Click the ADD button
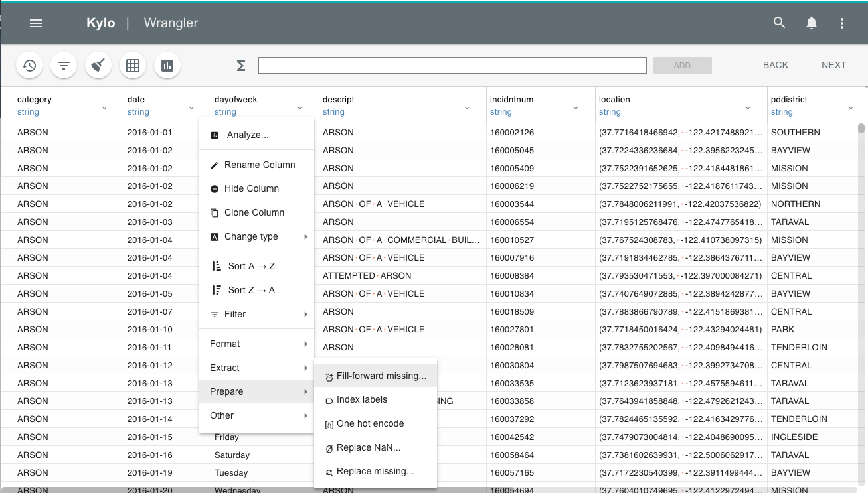Image resolution: width=868 pixels, height=493 pixels. tap(682, 65)
